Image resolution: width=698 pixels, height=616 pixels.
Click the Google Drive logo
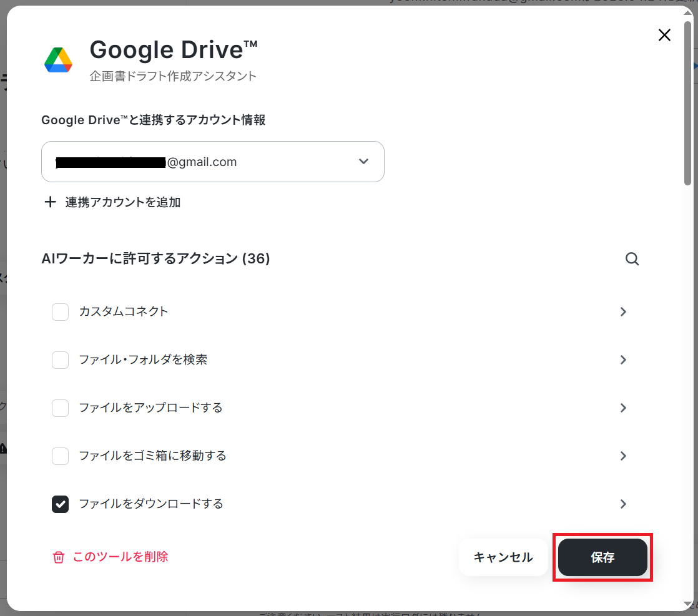[58, 60]
